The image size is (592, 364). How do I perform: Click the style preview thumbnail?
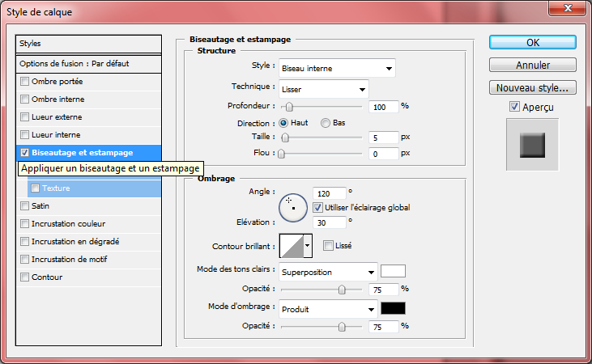[532, 146]
